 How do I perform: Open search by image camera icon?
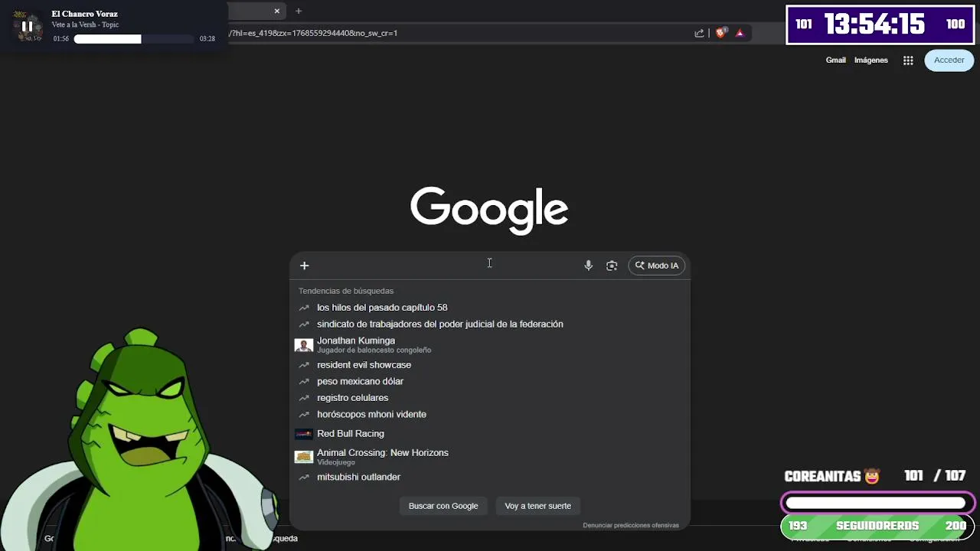(x=612, y=266)
